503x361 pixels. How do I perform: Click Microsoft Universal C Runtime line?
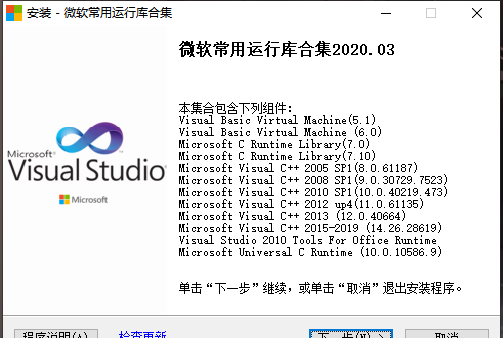(x=310, y=252)
